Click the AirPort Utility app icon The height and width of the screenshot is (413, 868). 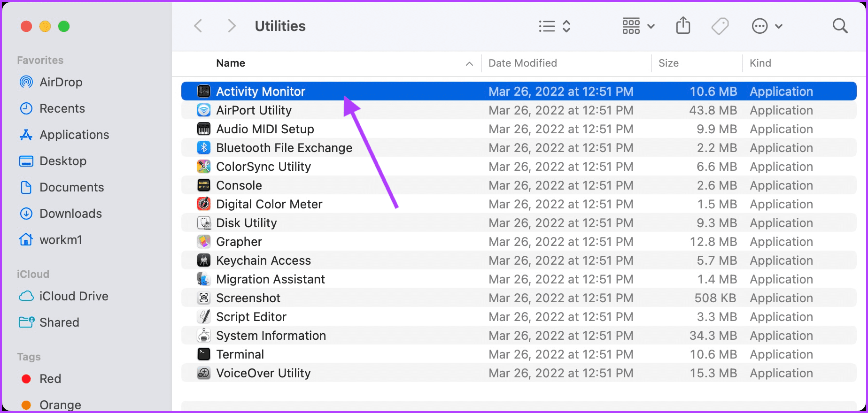click(204, 110)
